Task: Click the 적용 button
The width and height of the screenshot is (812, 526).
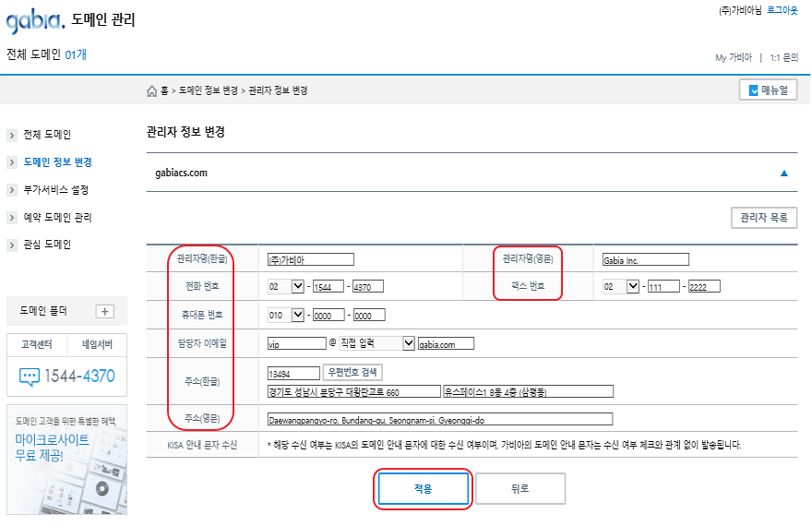Action: [x=424, y=489]
